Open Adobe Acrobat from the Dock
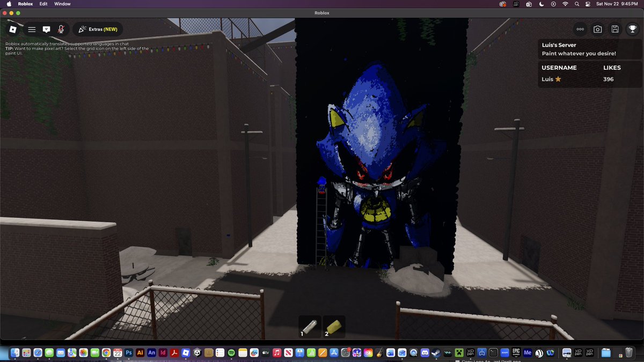The height and width of the screenshot is (362, 644). tap(174, 353)
